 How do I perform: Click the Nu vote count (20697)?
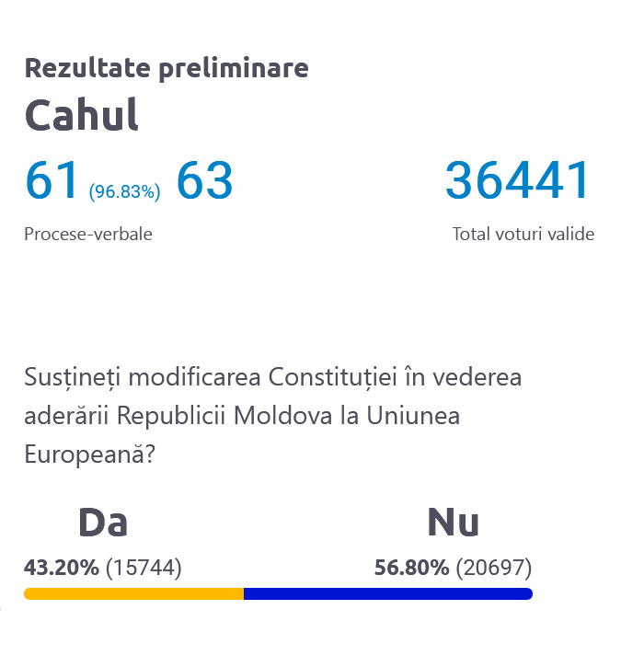(494, 568)
